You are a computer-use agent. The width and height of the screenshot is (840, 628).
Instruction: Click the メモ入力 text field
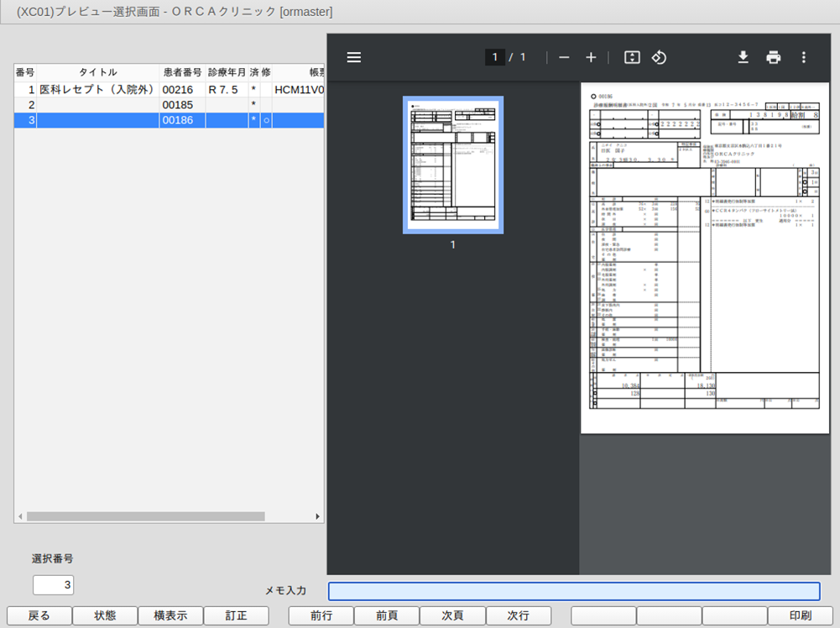573,591
